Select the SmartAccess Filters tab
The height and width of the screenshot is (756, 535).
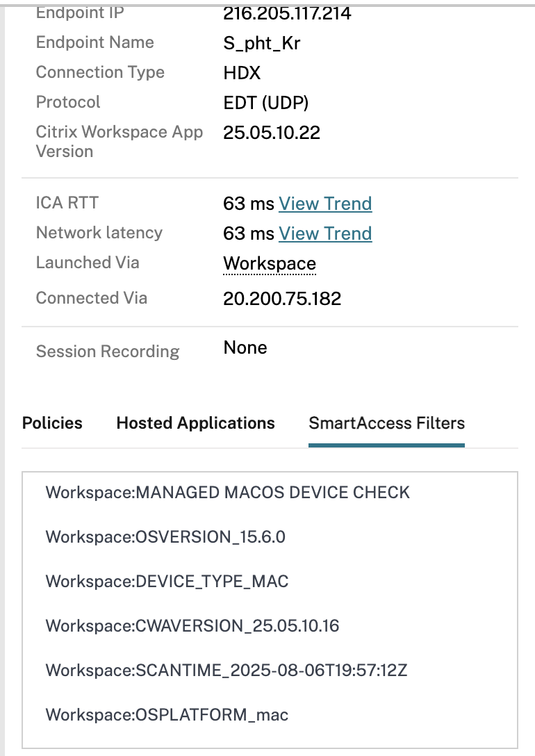click(x=386, y=423)
